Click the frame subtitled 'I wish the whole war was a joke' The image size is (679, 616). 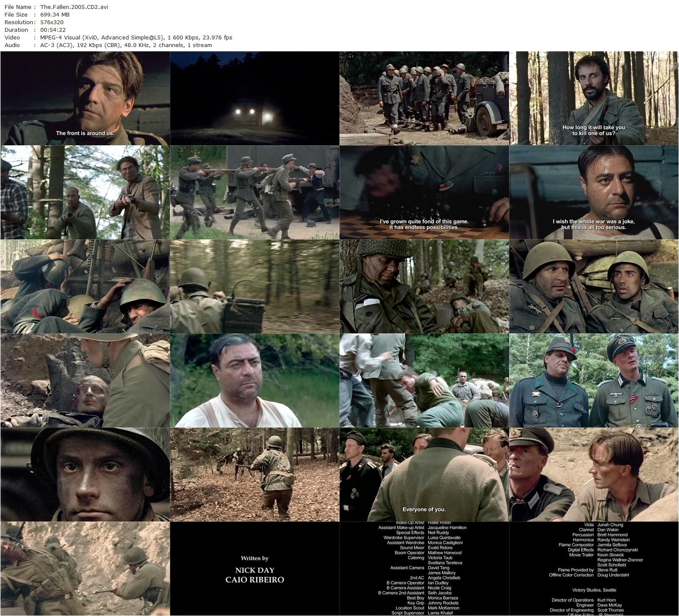coord(593,193)
